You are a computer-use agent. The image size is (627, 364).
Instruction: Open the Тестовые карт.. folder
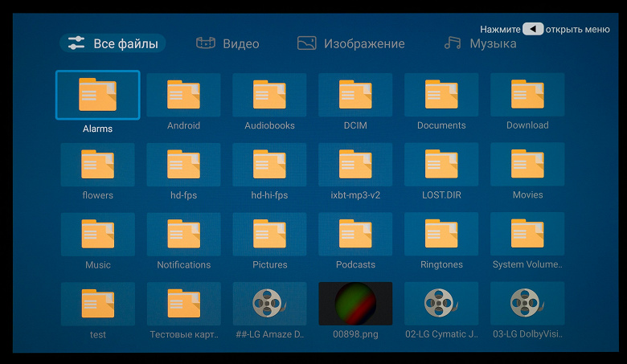pos(183,304)
